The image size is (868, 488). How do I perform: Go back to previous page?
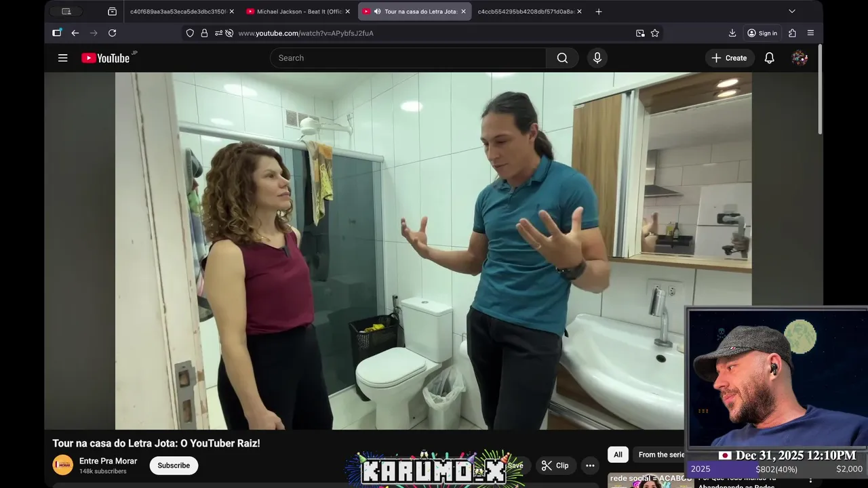pos(75,33)
